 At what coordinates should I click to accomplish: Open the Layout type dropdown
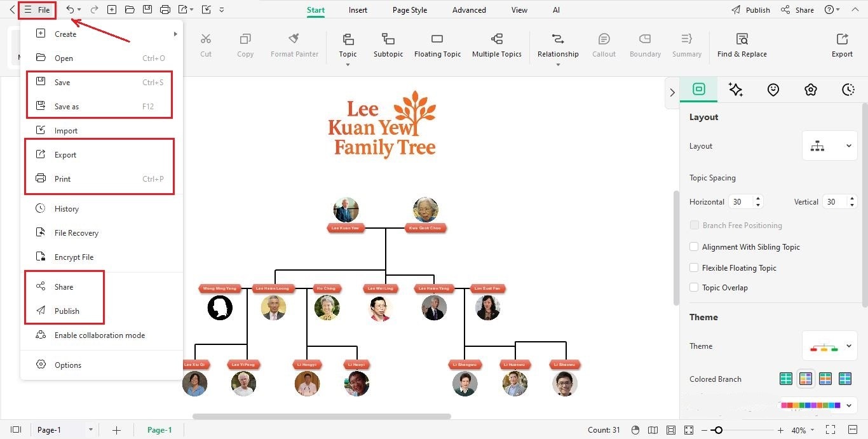(829, 146)
